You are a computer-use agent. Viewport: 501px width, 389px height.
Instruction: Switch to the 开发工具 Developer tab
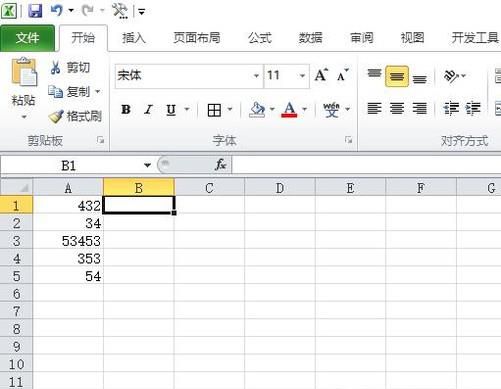(x=475, y=38)
